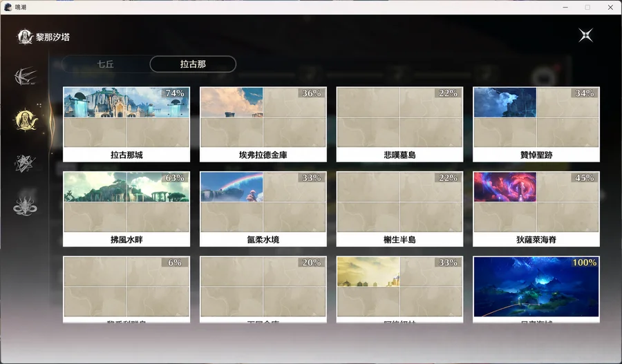This screenshot has height=364, width=622.
Task: Switch to the 七丘 tab
Action: pos(106,64)
